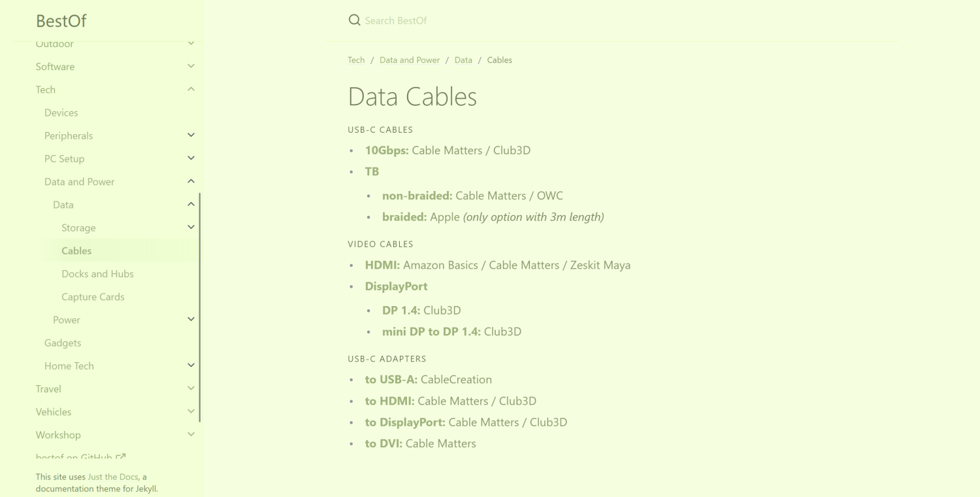Collapse the Tech section chevron
Image resolution: width=980 pixels, height=497 pixels.
pyautogui.click(x=191, y=90)
